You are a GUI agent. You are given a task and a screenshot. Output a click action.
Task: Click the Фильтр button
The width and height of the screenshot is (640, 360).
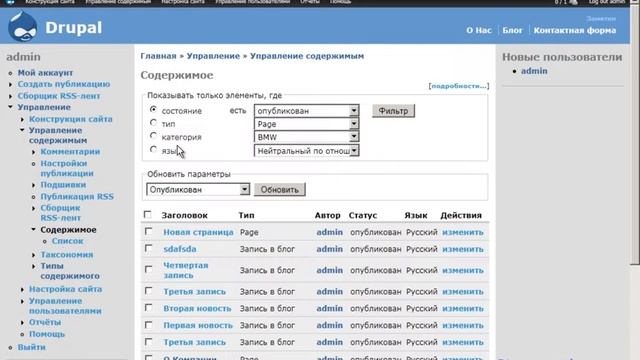pyautogui.click(x=393, y=111)
